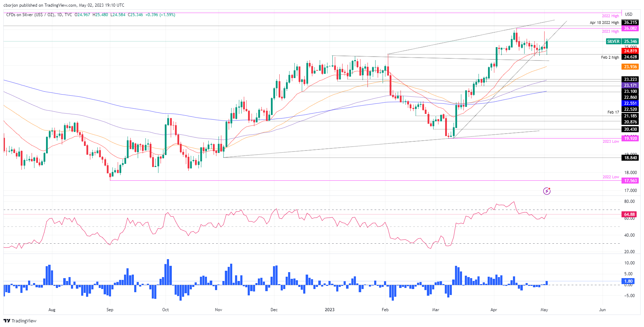Screen dimensions: 644x327
Task: Select the 18.840 price tag
Action: coord(631,158)
